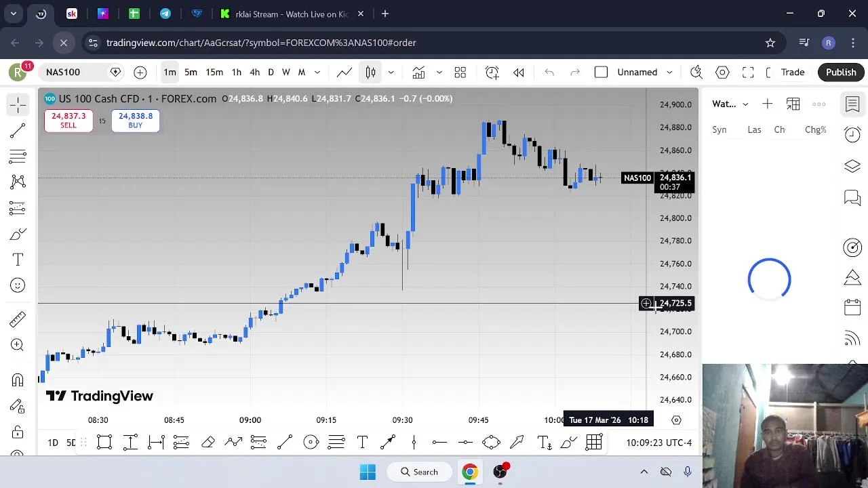Add symbol to watchlist plus
Screen dimensions: 868x488
767,104
